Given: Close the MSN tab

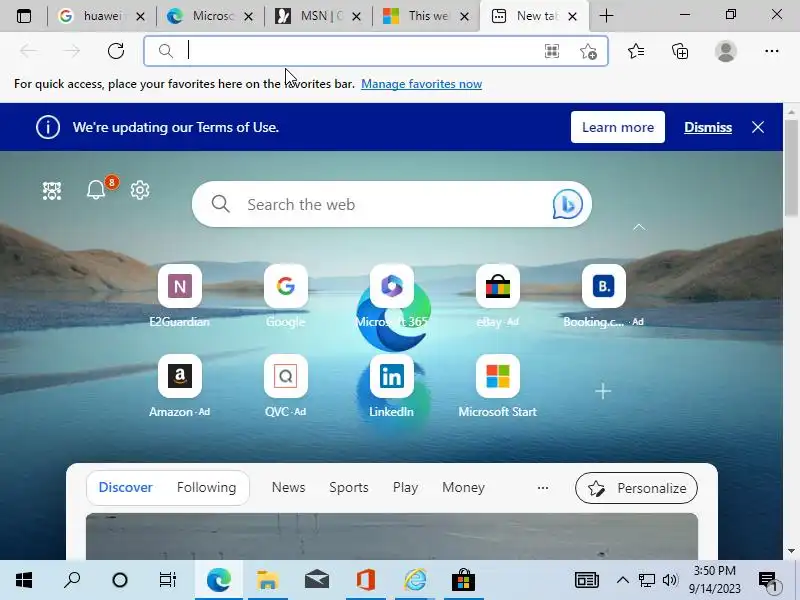Looking at the screenshot, I should pyautogui.click(x=357, y=17).
